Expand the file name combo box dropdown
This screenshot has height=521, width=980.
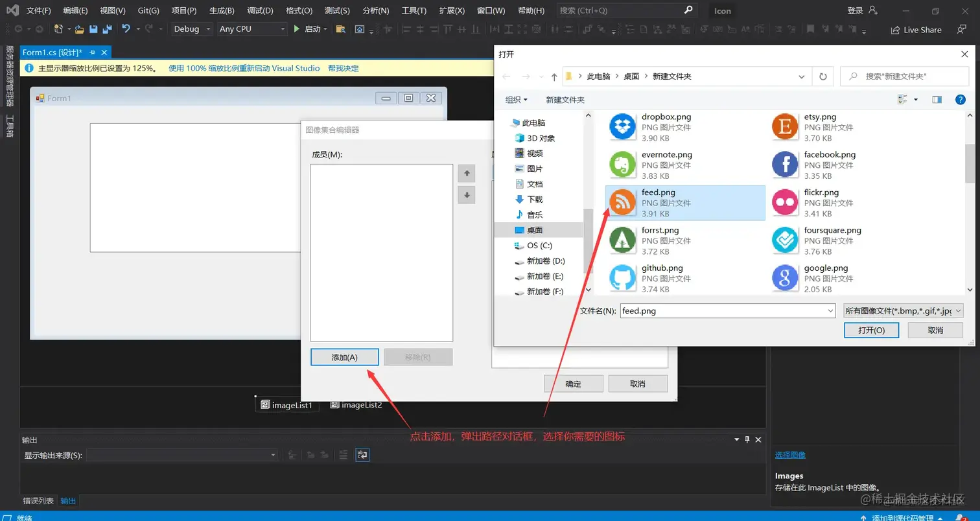[x=830, y=311]
